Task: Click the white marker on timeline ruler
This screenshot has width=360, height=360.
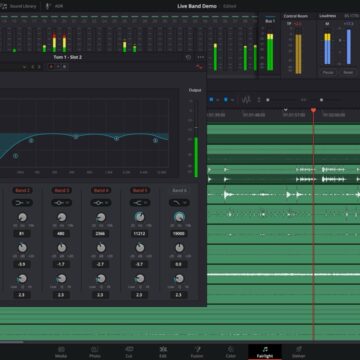Action: click(285, 110)
